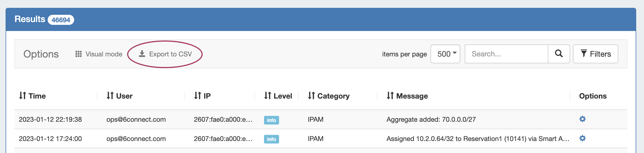The width and height of the screenshot is (644, 153).
Task: Sort by User column arrows icon
Action: pyautogui.click(x=110, y=95)
